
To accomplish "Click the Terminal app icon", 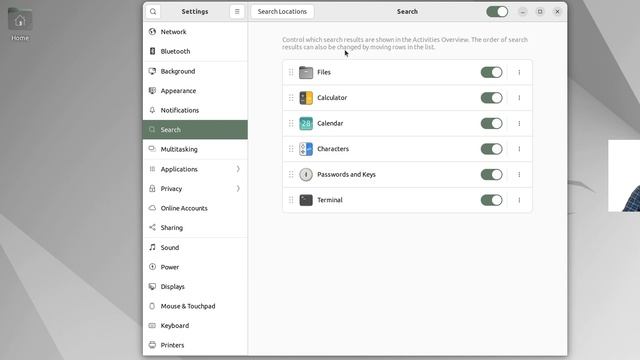I will click(x=306, y=200).
